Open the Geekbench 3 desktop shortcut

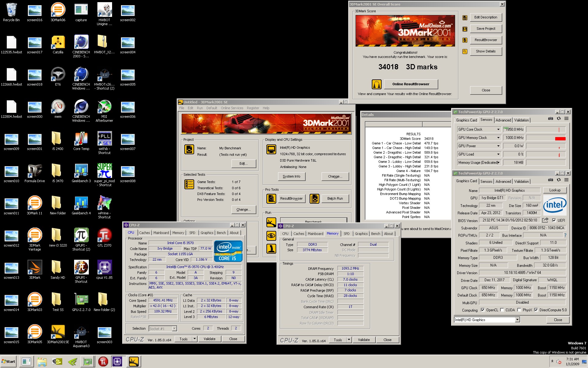81,173
